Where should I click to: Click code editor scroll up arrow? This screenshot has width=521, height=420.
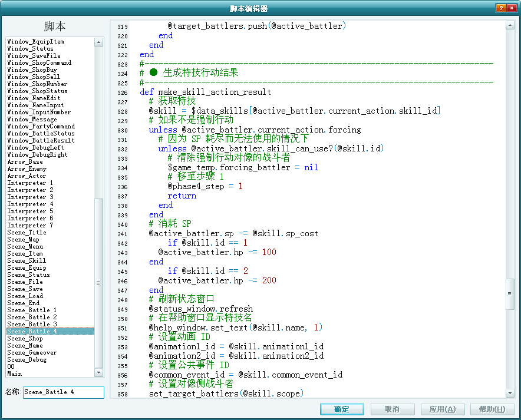click(510, 25)
